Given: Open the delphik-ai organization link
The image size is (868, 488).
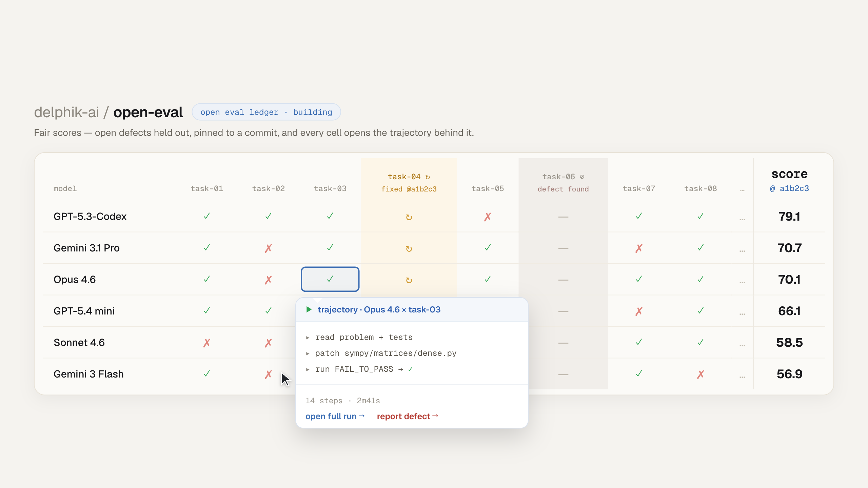Looking at the screenshot, I should (66, 112).
